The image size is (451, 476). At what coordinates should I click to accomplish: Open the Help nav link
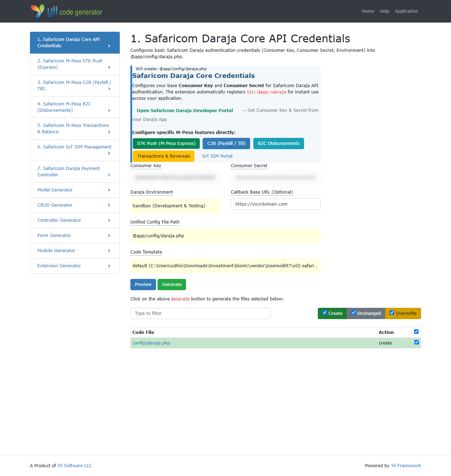coord(384,11)
